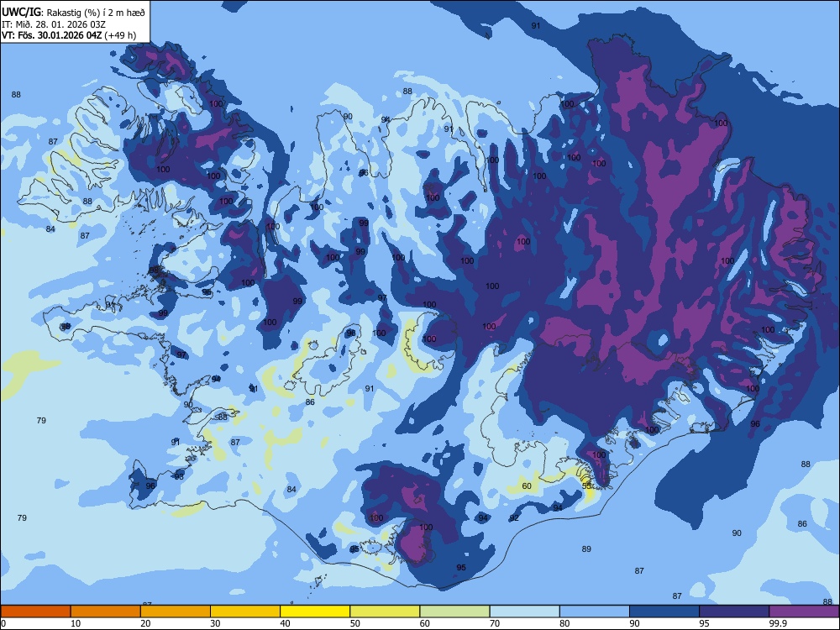Viewport: 840px width, 630px height.
Task: Click the legend label '30'
Action: 215,623
